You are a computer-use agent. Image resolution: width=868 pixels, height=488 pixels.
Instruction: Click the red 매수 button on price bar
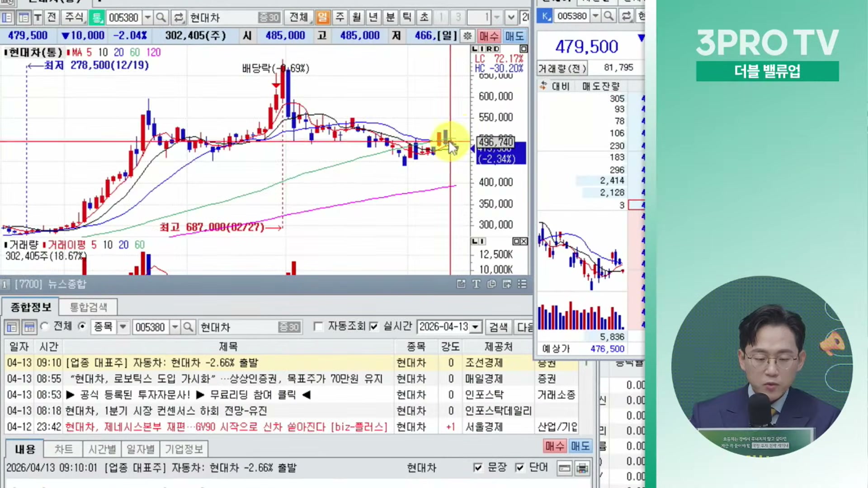click(489, 36)
